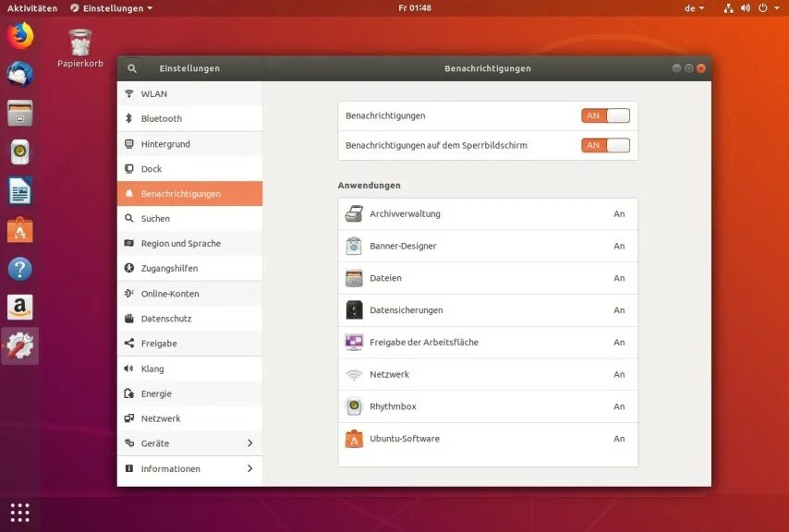Click the WLAN wifi icon in sidebar
789x532 pixels.
(x=129, y=93)
